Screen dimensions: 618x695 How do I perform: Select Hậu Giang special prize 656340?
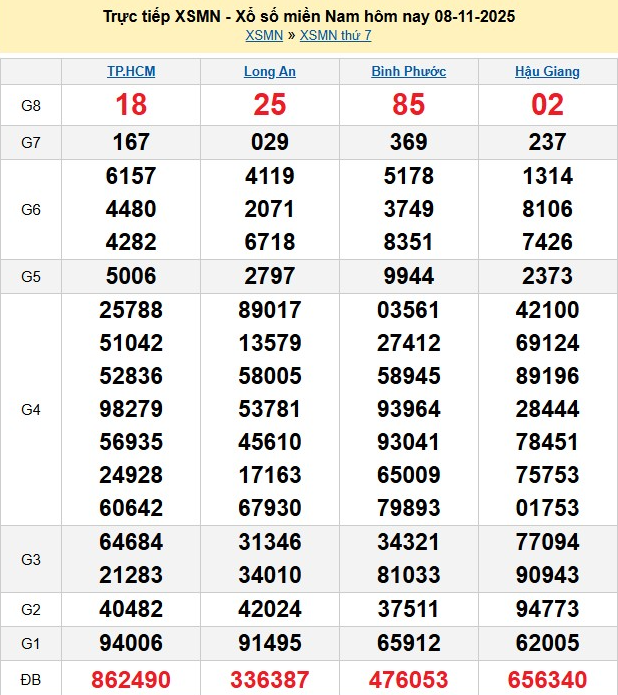click(x=547, y=680)
